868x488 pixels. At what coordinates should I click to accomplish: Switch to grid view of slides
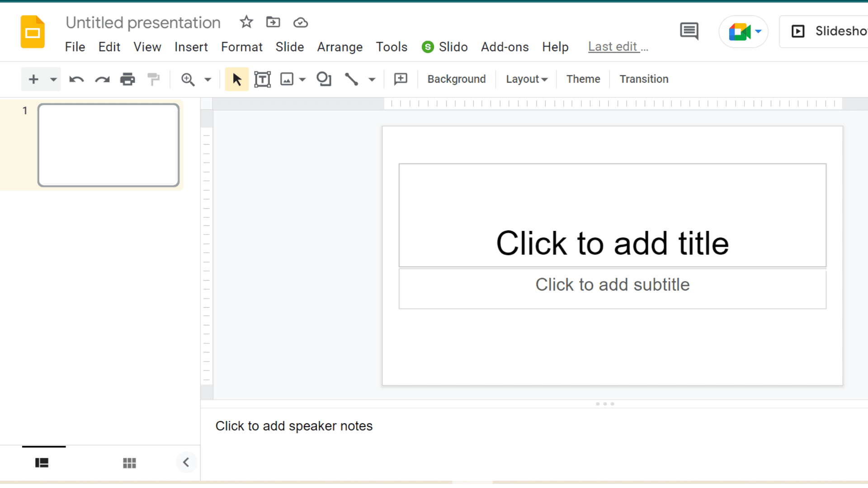tap(129, 462)
